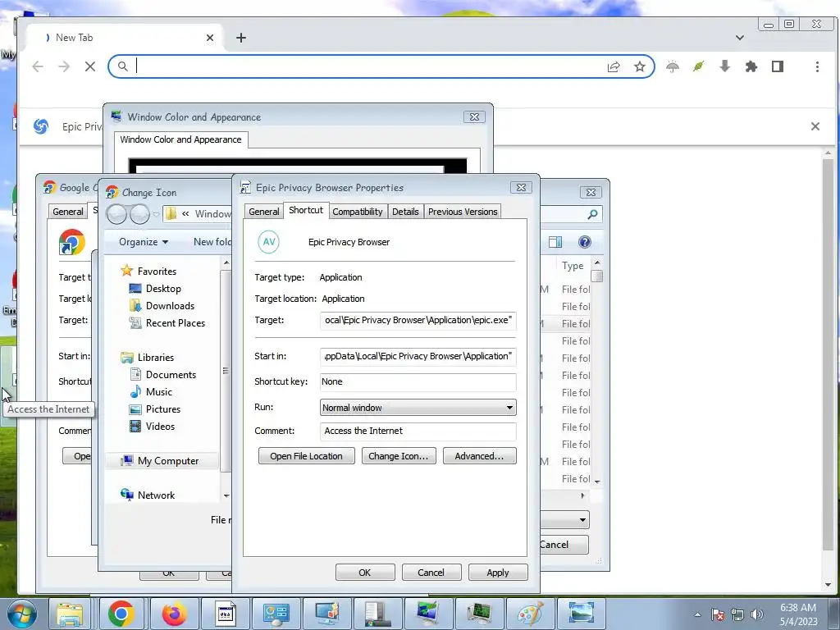
Task: Click the Change Icon... button
Action: 399,456
